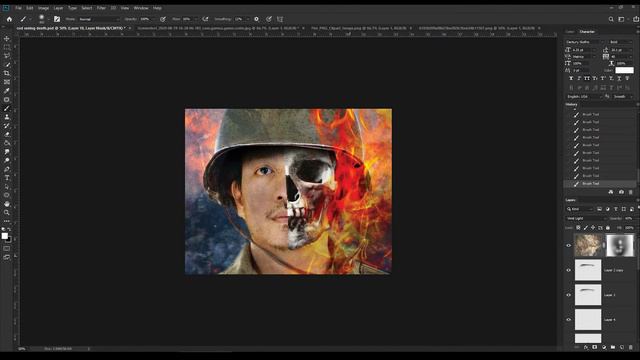This screenshot has width=640, height=360.
Task: Open the workspace switcher dropdown icon
Action: (x=622, y=19)
